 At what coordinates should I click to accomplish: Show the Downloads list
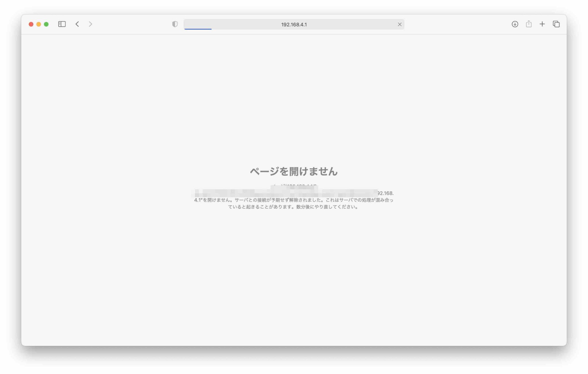pos(515,24)
